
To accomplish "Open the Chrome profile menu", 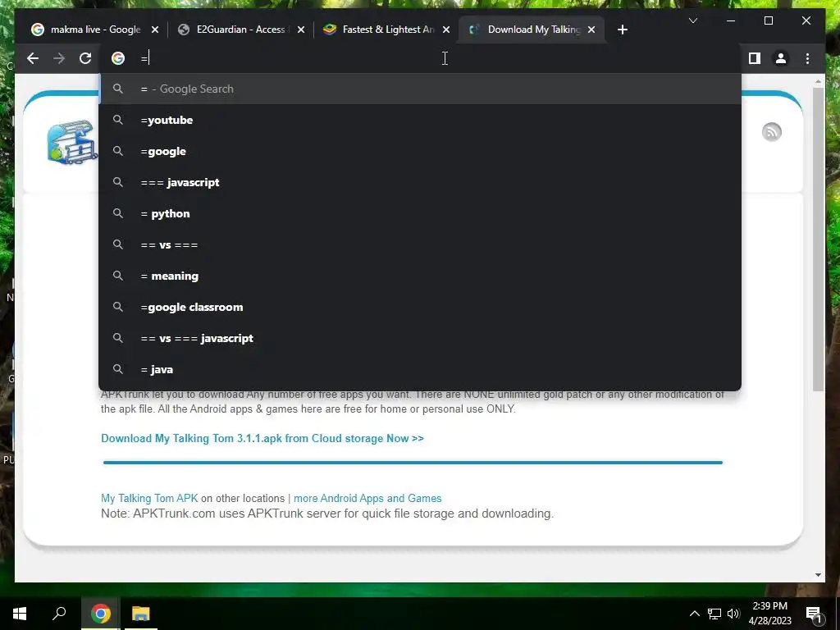I will (781, 58).
